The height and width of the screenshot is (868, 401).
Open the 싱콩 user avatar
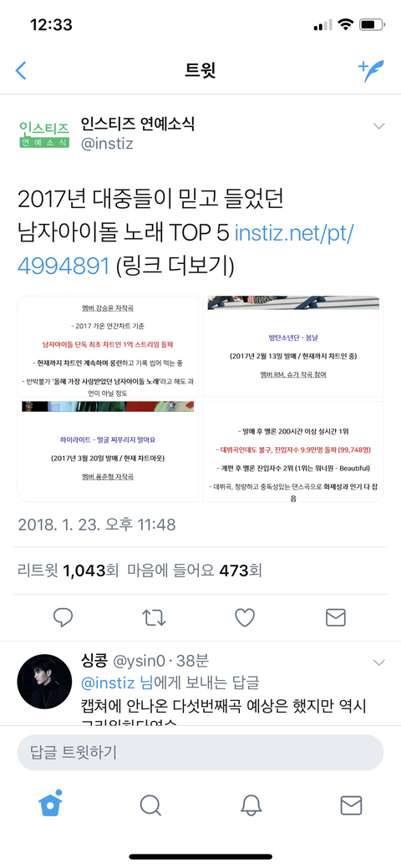point(43,682)
